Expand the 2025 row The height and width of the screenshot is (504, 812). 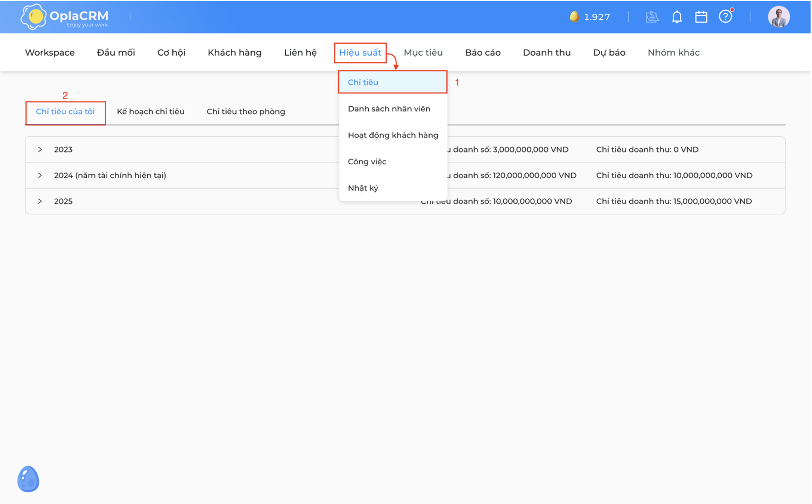tap(40, 202)
